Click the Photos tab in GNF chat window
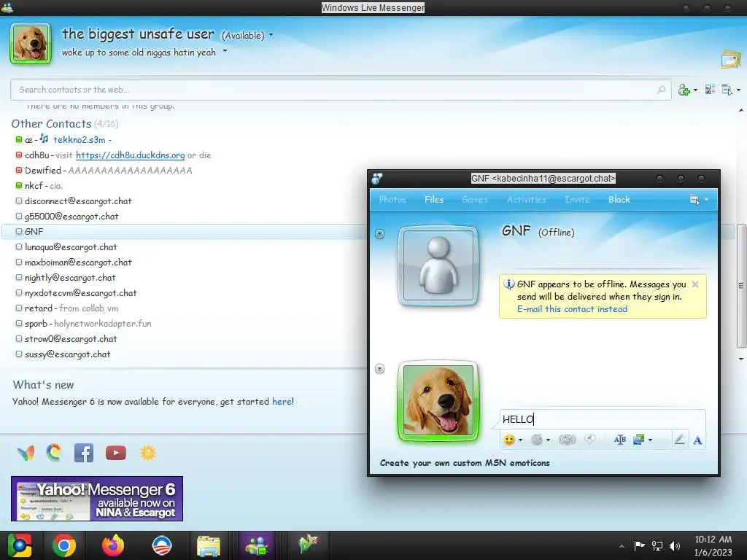The height and width of the screenshot is (560, 747). [x=392, y=200]
